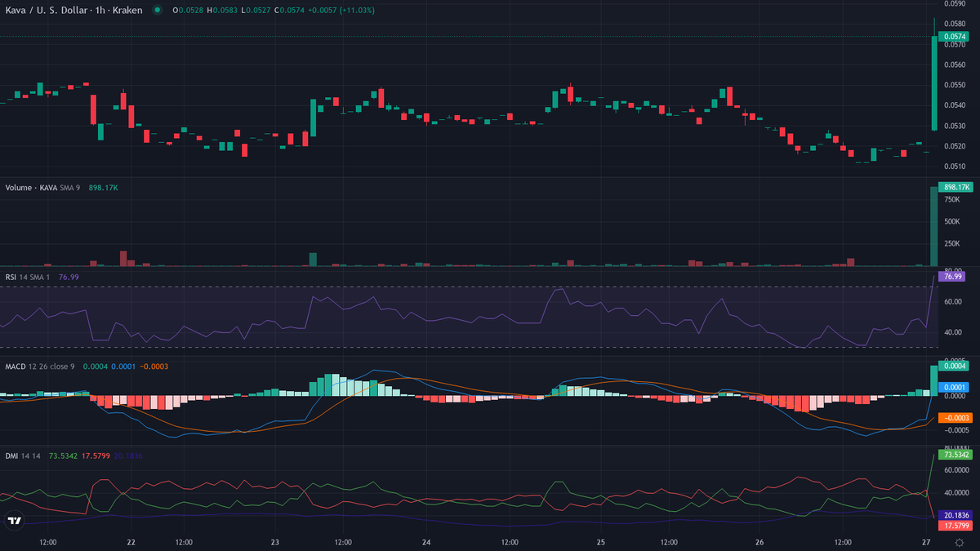
Task: Click the 40.00 RSI axis label
Action: click(953, 332)
